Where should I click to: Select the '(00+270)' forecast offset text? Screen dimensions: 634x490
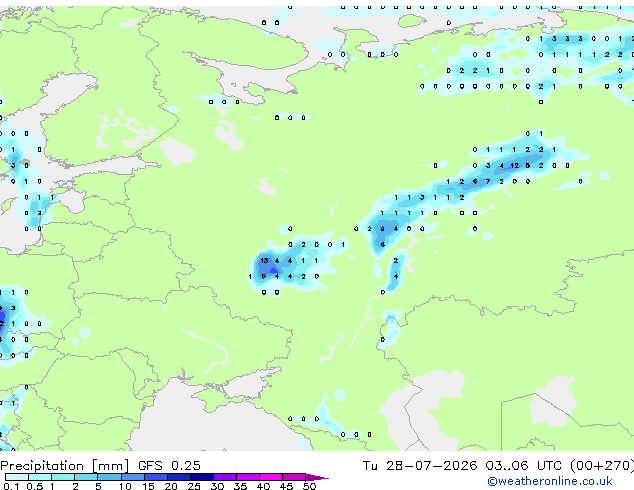point(602,465)
